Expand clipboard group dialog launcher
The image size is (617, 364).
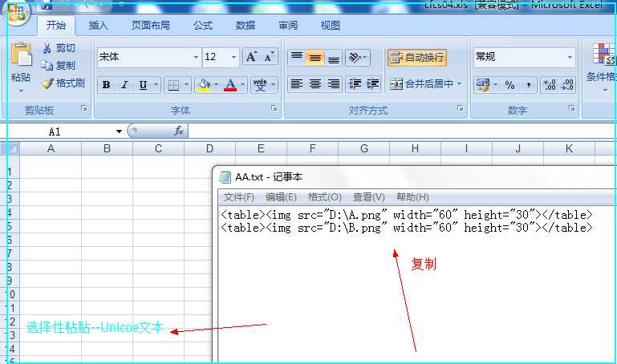tap(83, 108)
